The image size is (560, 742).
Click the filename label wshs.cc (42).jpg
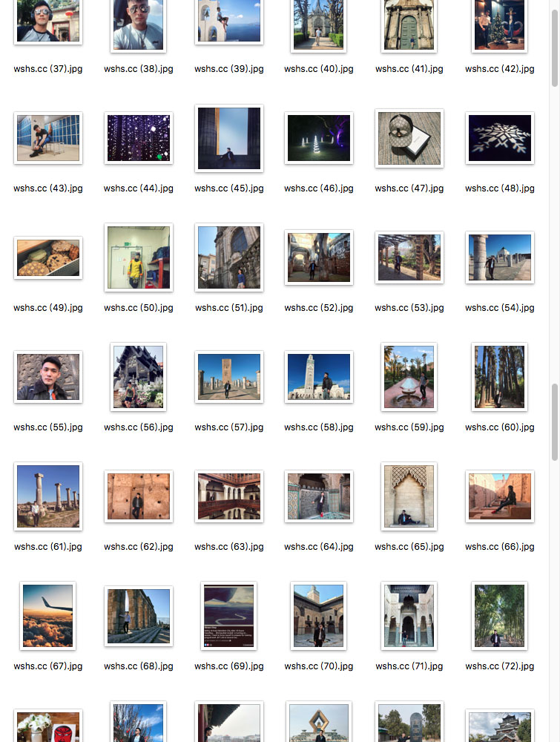pyautogui.click(x=499, y=69)
